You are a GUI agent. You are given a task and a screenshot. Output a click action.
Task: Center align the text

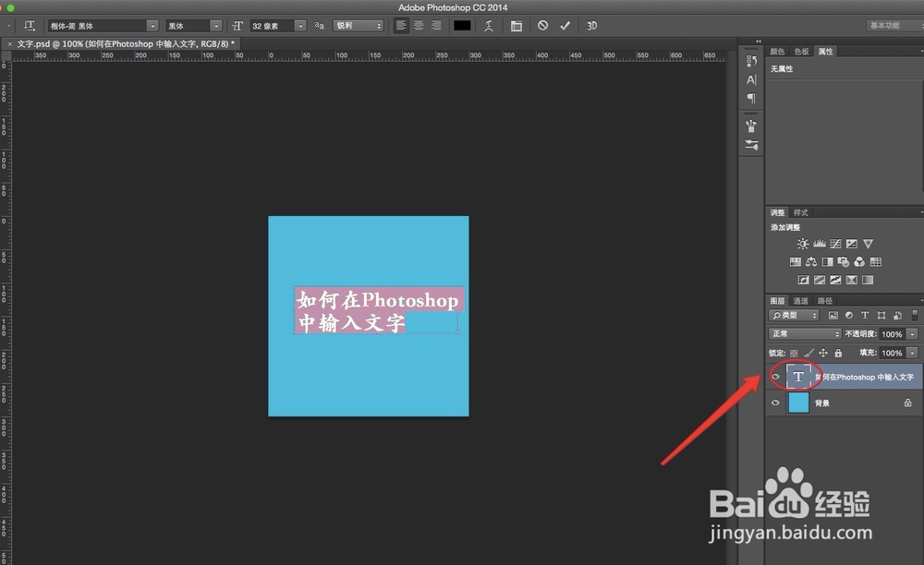click(x=419, y=25)
